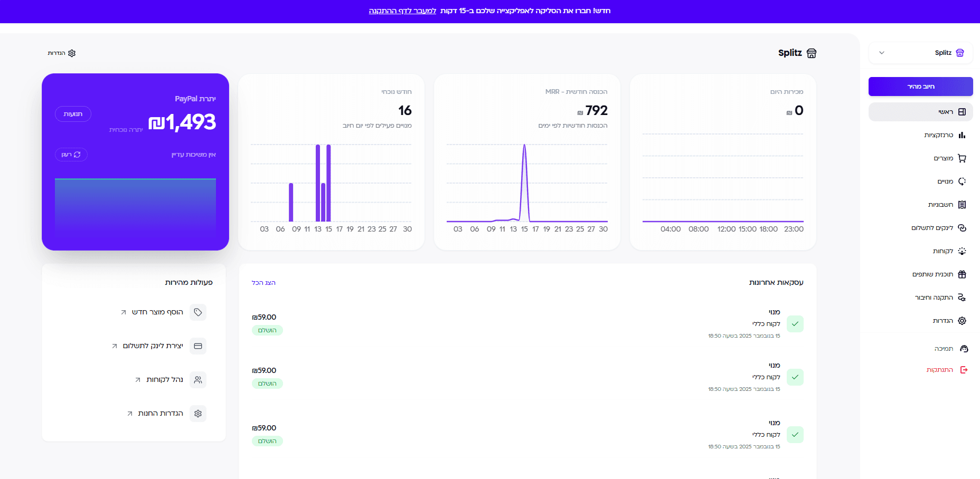Open the תוכנית שותפים gift icon
Screen dimensions: 980x479
coord(962,274)
